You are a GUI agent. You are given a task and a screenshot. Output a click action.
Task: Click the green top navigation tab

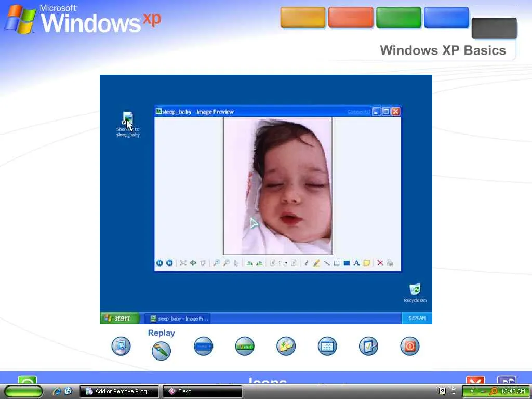(398, 17)
